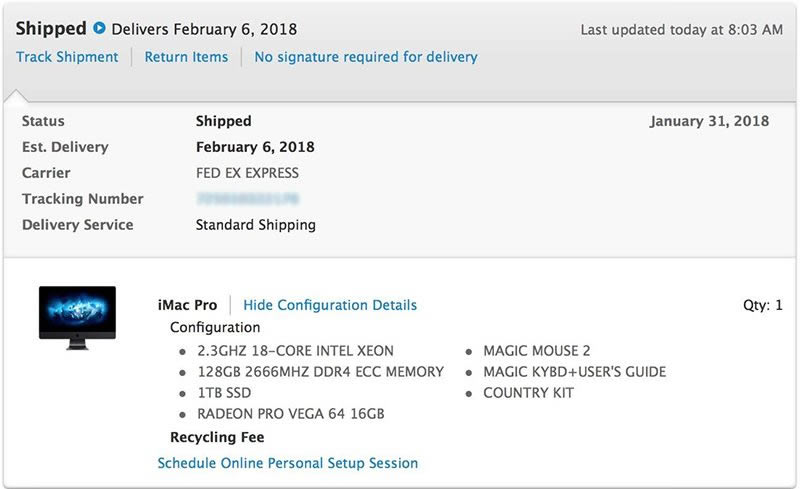The image size is (800, 489).
Task: Click the Shipped heading at top
Action: click(x=51, y=29)
